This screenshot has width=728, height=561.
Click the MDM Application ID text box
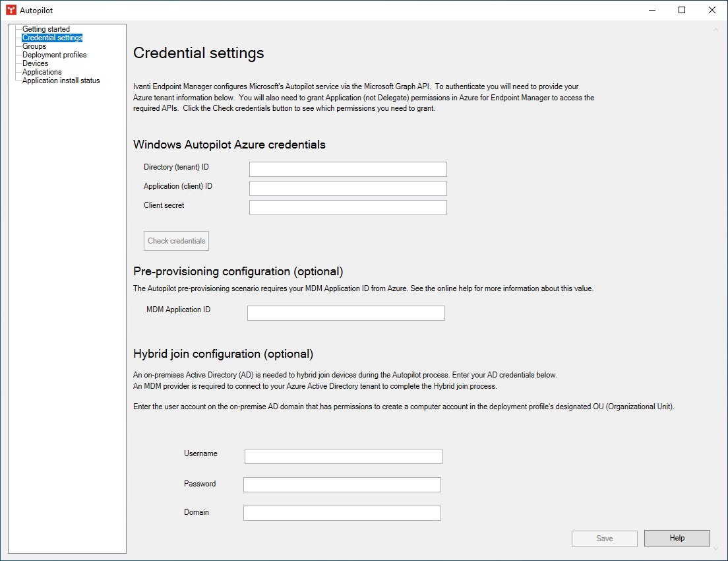346,313
